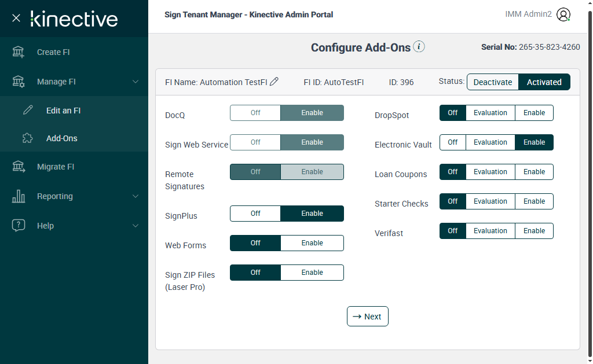Click the Kinective logo
The image size is (593, 364).
coord(74,19)
